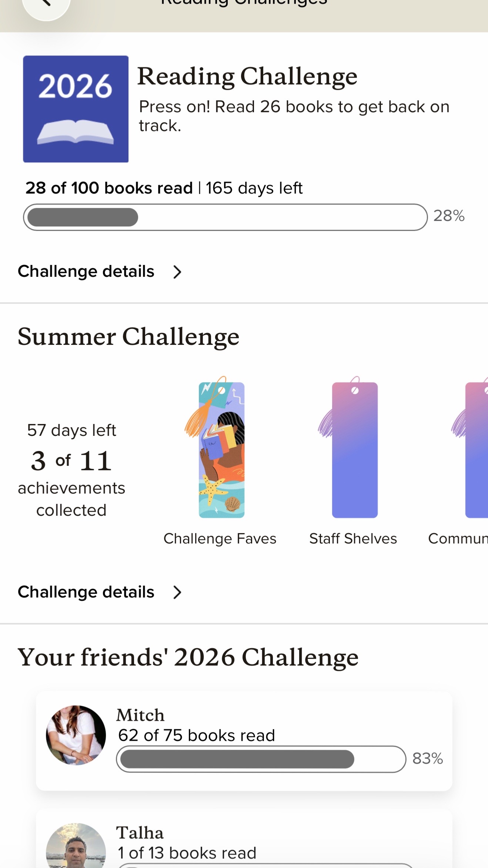Select the Challenge Faves label
The height and width of the screenshot is (868, 488).
click(220, 539)
